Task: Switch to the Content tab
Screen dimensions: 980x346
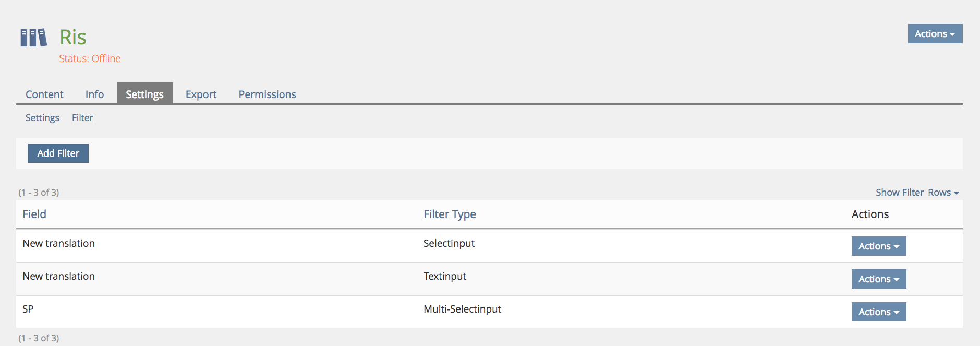Action: coord(44,94)
